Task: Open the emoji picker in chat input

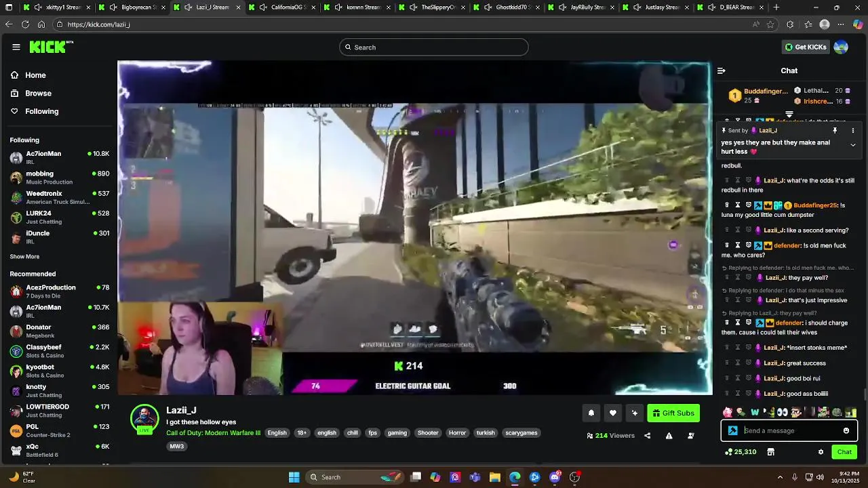Action: pyautogui.click(x=846, y=430)
